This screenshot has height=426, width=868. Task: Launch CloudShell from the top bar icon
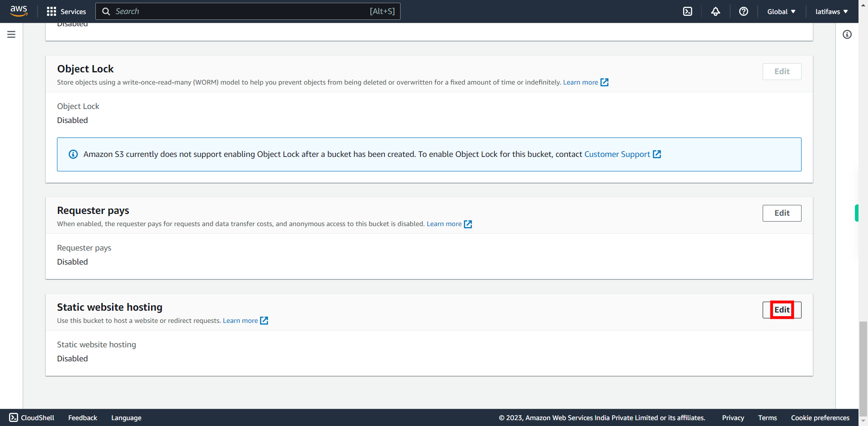point(688,11)
